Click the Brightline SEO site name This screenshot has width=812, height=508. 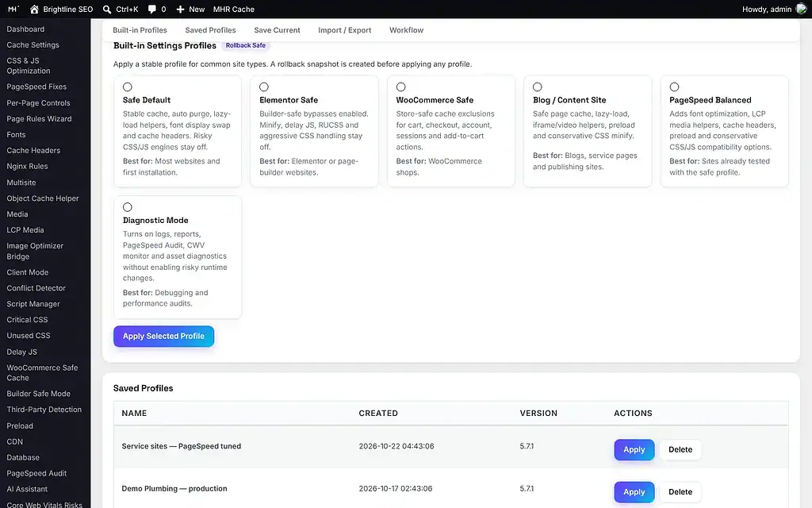coord(68,10)
